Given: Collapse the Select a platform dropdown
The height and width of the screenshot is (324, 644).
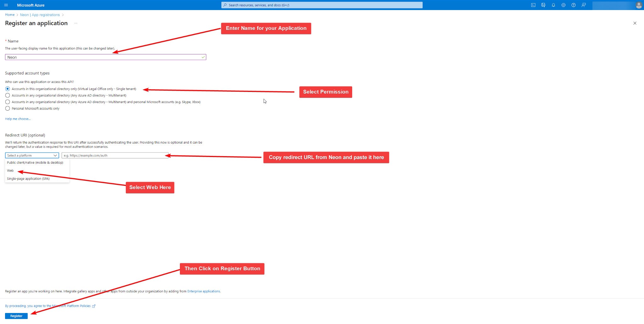Looking at the screenshot, I should click(x=32, y=156).
